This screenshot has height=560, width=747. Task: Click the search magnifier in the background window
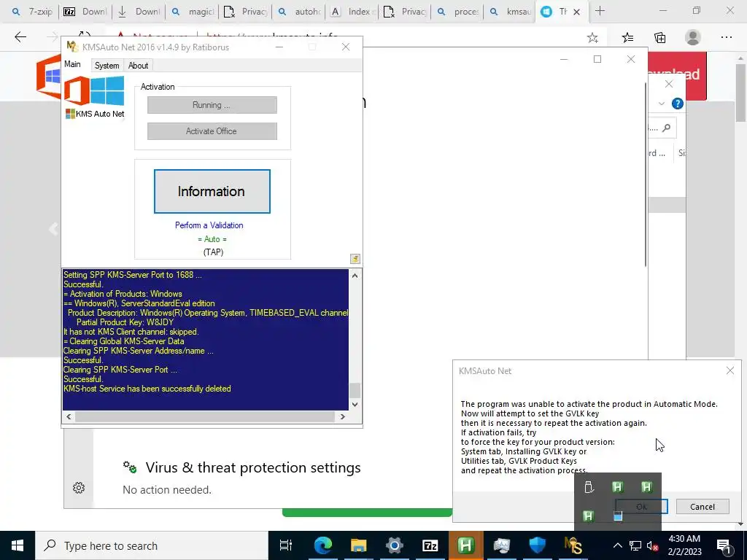(x=667, y=128)
